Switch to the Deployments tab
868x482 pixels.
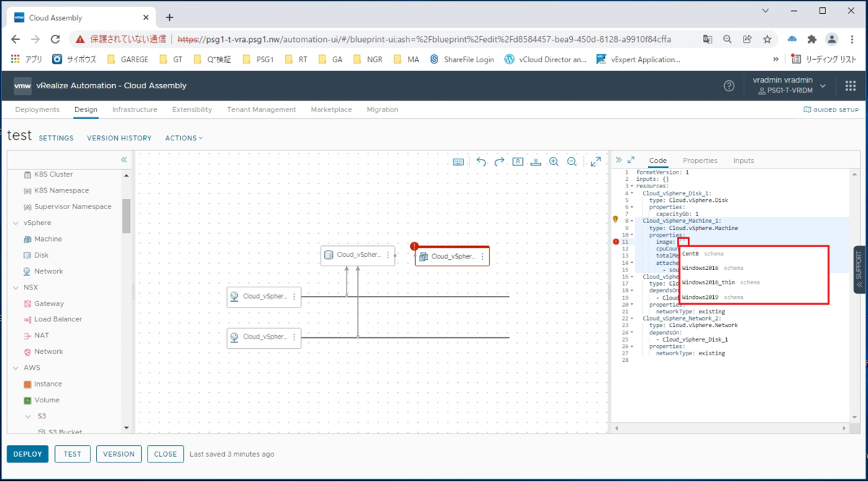tap(37, 110)
